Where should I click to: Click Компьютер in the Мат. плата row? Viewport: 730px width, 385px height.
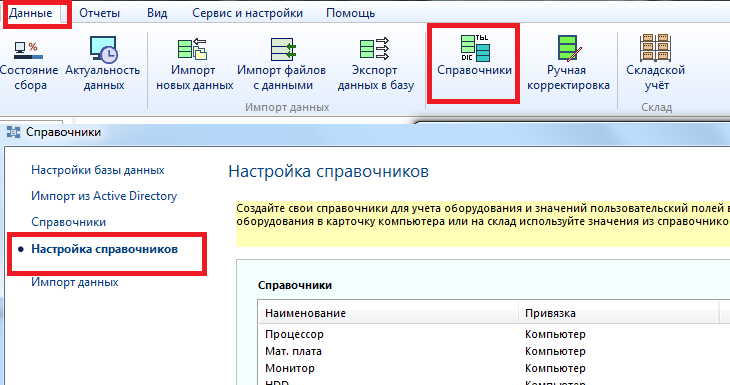[x=555, y=351]
